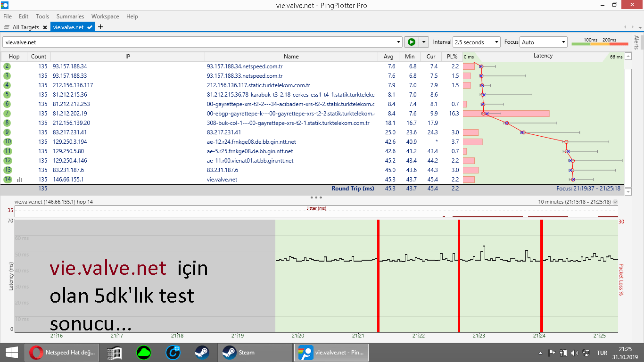Sort by the Cur column header
The image size is (644, 362).
pyautogui.click(x=431, y=57)
